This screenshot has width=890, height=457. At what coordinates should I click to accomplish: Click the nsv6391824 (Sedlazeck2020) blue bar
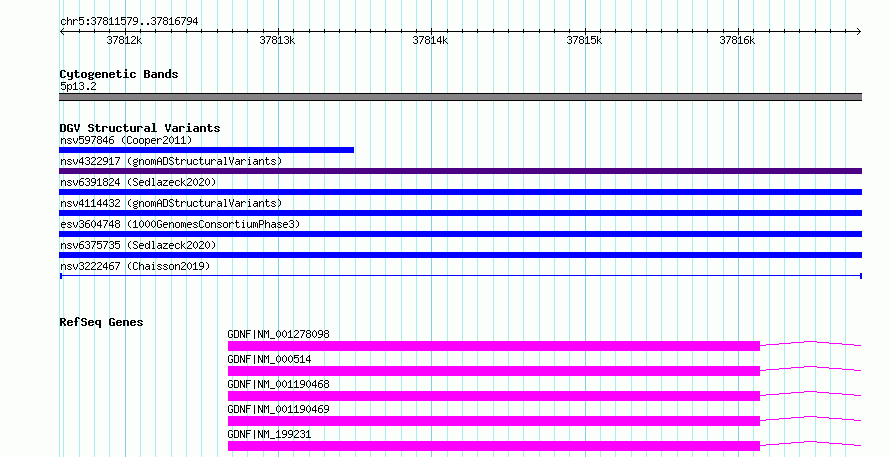click(x=460, y=192)
